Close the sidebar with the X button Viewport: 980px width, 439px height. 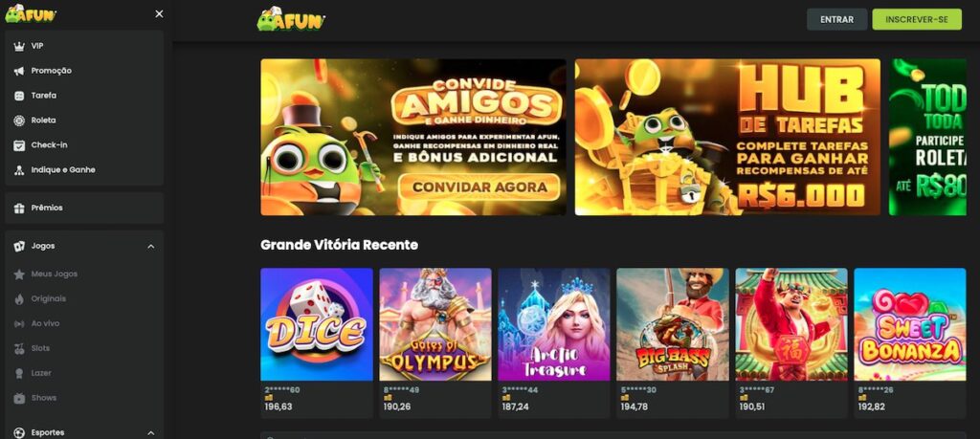160,13
